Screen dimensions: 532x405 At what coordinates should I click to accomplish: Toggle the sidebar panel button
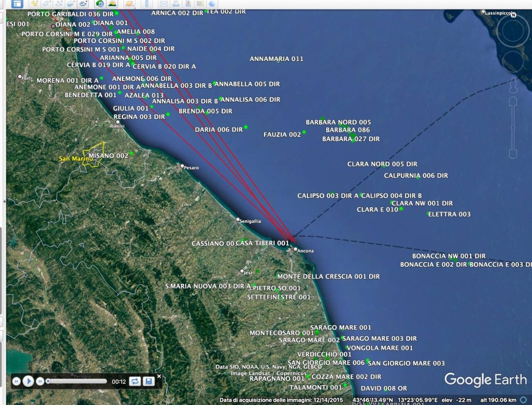[17, 4]
